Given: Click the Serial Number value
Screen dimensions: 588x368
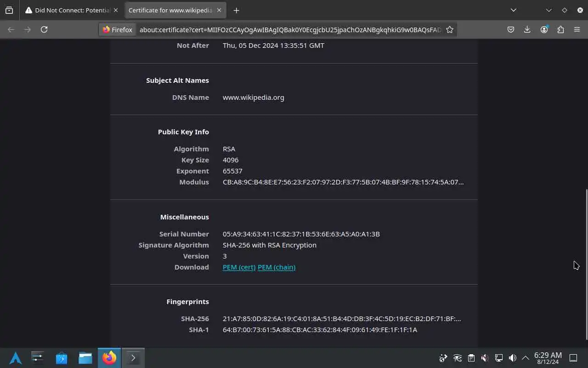Looking at the screenshot, I should pyautogui.click(x=301, y=234).
